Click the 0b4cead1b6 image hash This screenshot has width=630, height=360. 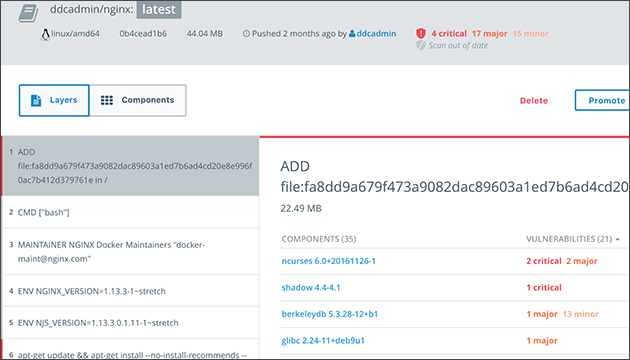click(143, 34)
